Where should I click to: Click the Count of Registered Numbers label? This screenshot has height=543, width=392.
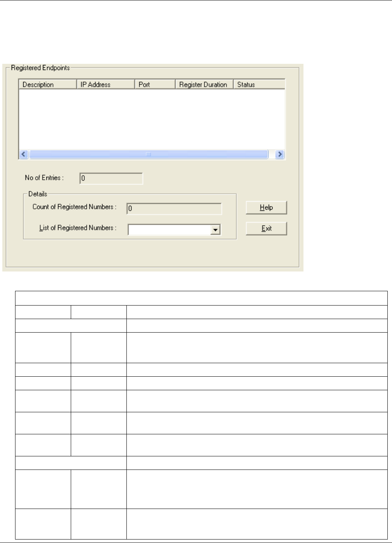[74, 207]
